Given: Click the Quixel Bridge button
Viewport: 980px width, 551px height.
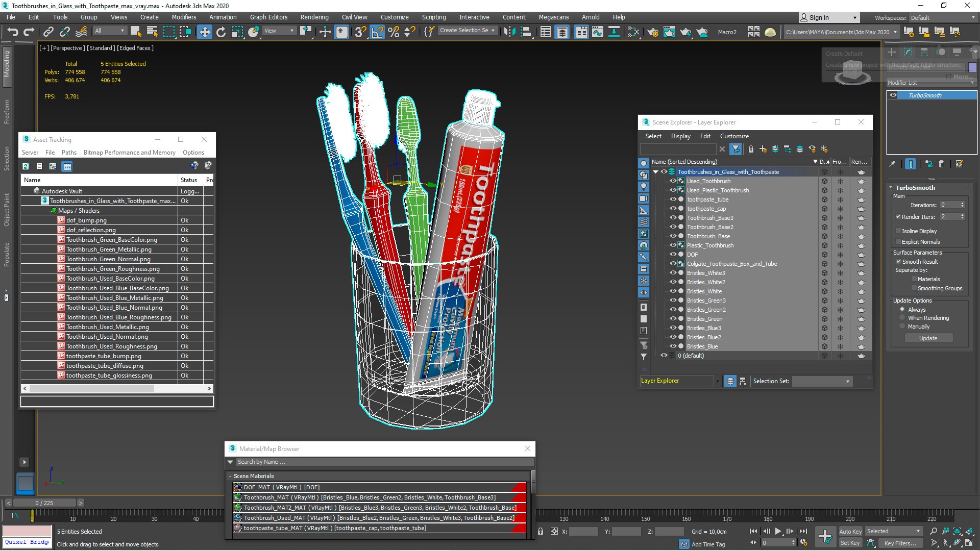Looking at the screenshot, I should click(27, 542).
